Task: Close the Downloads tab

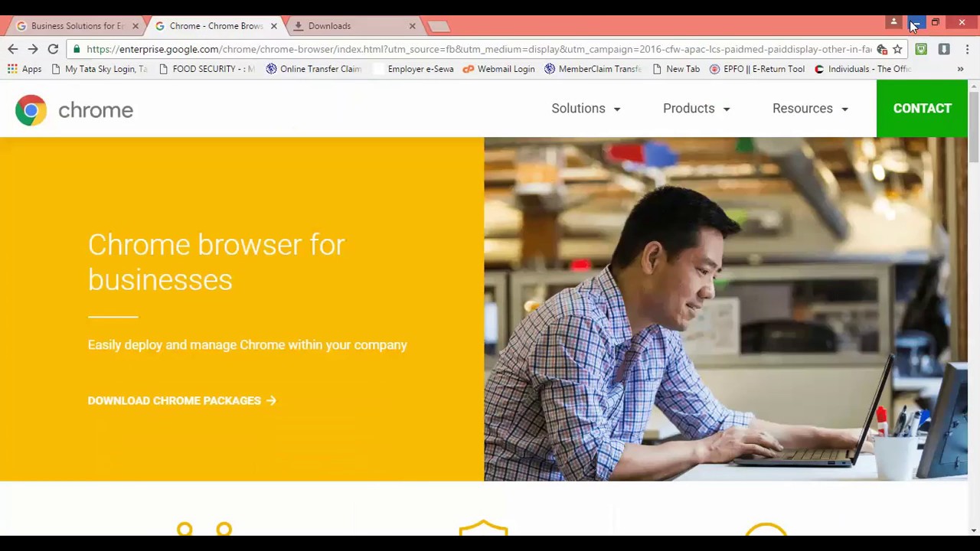Action: click(x=412, y=26)
